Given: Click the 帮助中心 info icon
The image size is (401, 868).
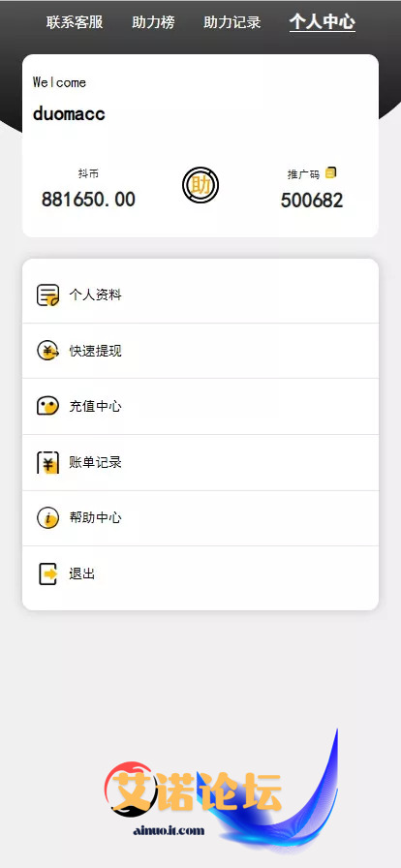Looking at the screenshot, I should point(47,518).
